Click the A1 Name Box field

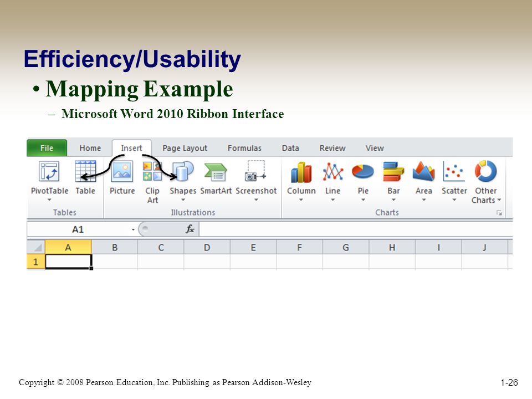[x=78, y=229]
